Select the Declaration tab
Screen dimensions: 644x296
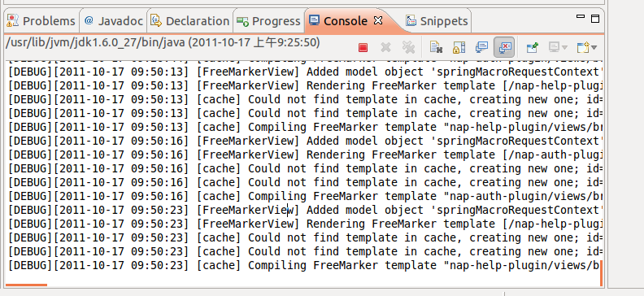[x=189, y=21]
